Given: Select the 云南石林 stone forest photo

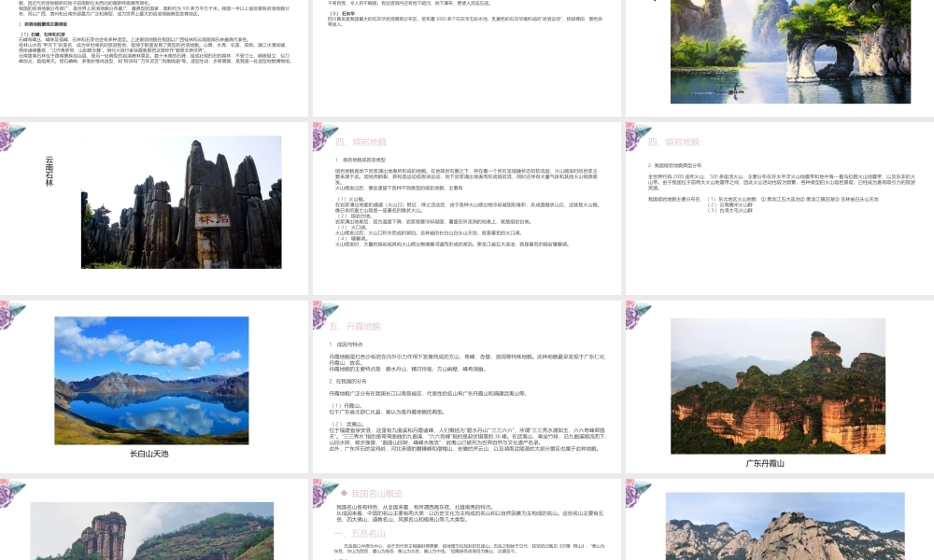Looking at the screenshot, I should click(x=181, y=190).
